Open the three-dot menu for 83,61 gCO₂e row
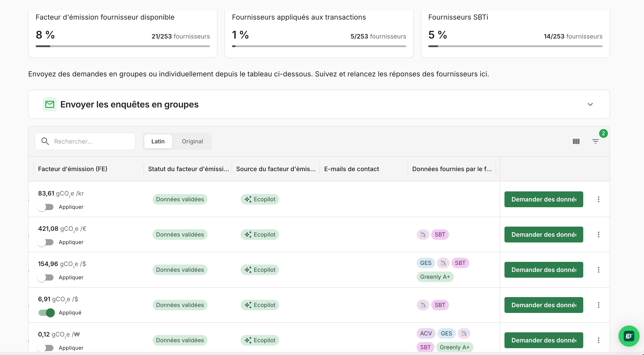 point(598,199)
